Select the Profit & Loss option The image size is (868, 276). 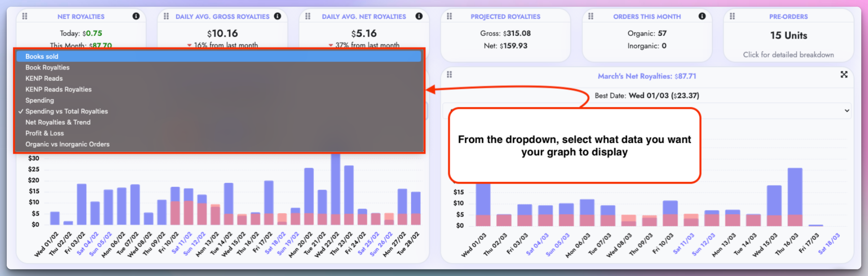[219, 133]
